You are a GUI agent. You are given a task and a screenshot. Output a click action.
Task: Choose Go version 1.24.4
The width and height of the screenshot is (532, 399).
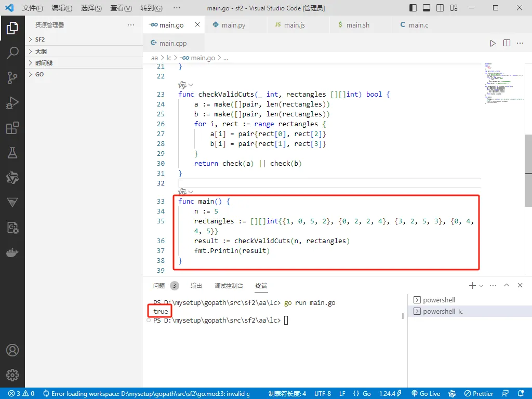coord(390,394)
